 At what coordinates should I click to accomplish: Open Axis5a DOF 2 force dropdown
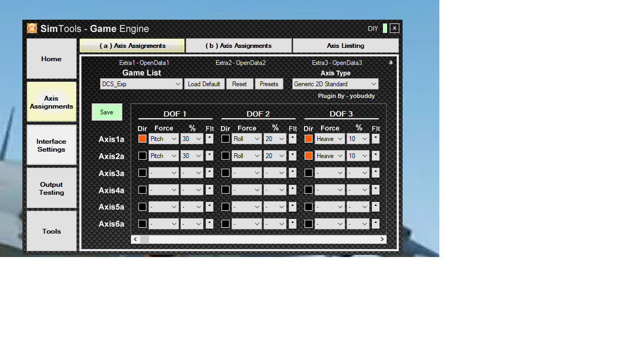tap(247, 207)
